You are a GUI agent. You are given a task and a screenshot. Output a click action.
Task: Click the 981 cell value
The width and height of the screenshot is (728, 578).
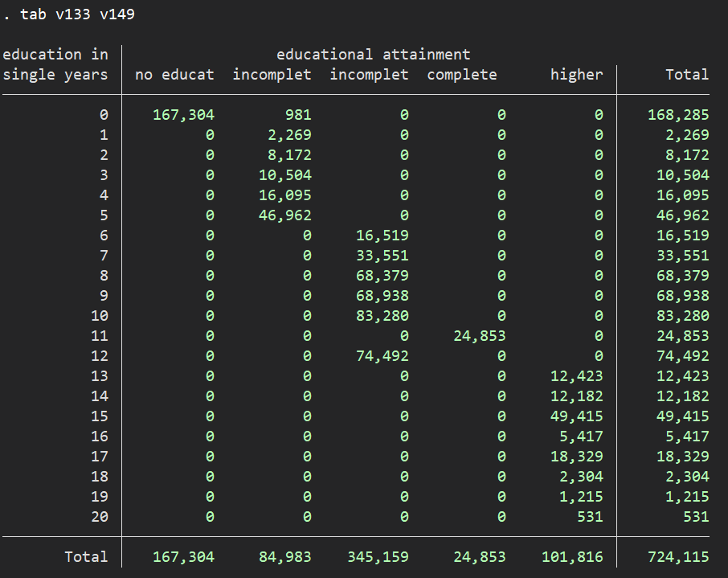(297, 115)
